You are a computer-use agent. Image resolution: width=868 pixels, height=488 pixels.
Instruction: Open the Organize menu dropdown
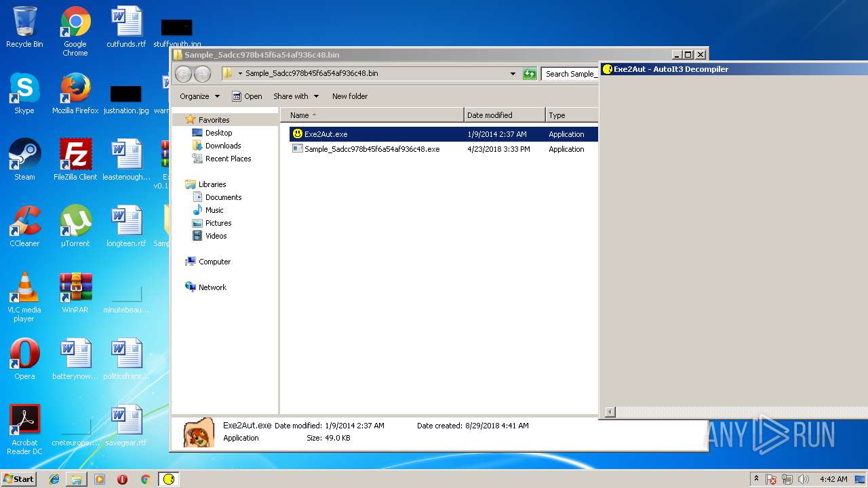(x=199, y=96)
